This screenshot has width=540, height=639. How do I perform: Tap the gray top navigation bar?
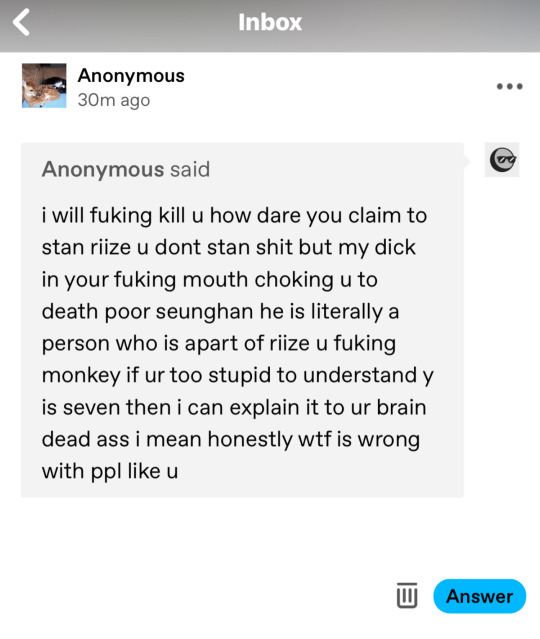[270, 26]
